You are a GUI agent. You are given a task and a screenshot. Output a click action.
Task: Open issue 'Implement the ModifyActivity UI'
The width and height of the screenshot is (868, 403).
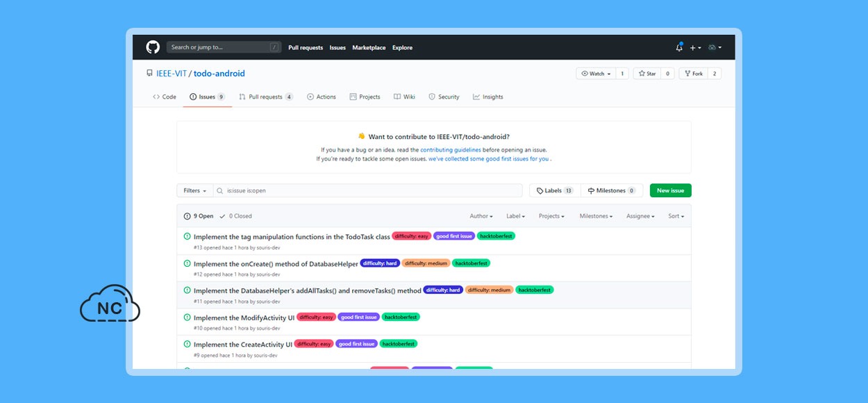(x=244, y=318)
